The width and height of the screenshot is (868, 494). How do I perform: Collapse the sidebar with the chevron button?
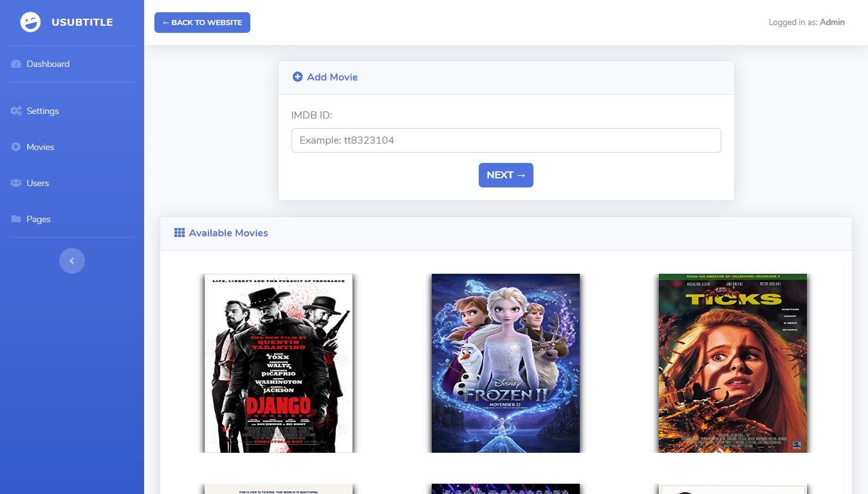click(x=72, y=261)
